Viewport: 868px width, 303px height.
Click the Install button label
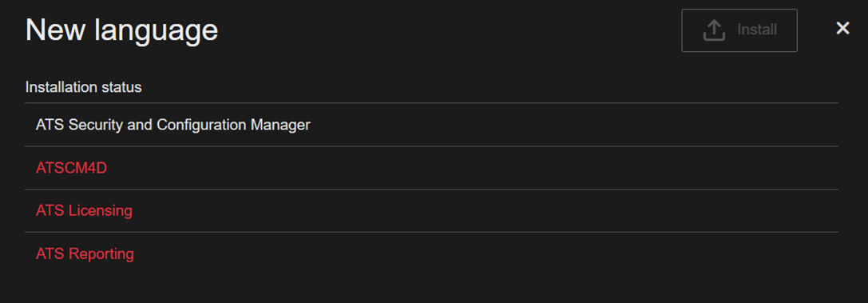coord(757,30)
